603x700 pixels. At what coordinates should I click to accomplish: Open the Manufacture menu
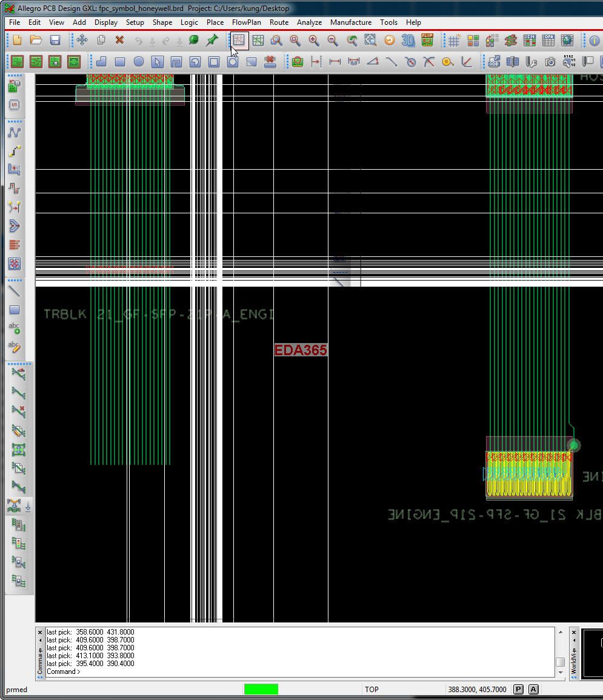(x=351, y=22)
